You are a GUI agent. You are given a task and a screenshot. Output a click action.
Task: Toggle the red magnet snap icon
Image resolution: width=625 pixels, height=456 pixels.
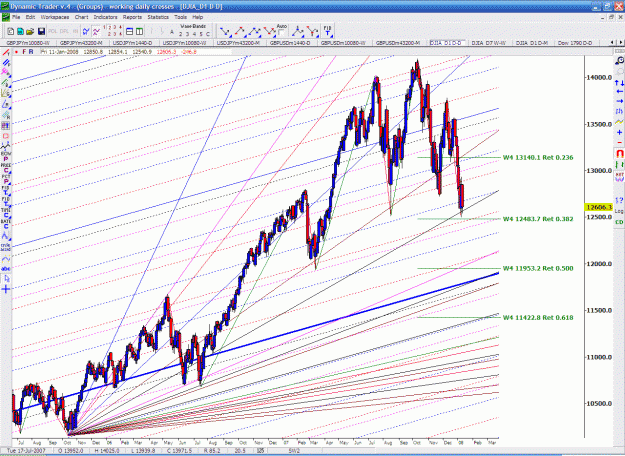[619, 153]
